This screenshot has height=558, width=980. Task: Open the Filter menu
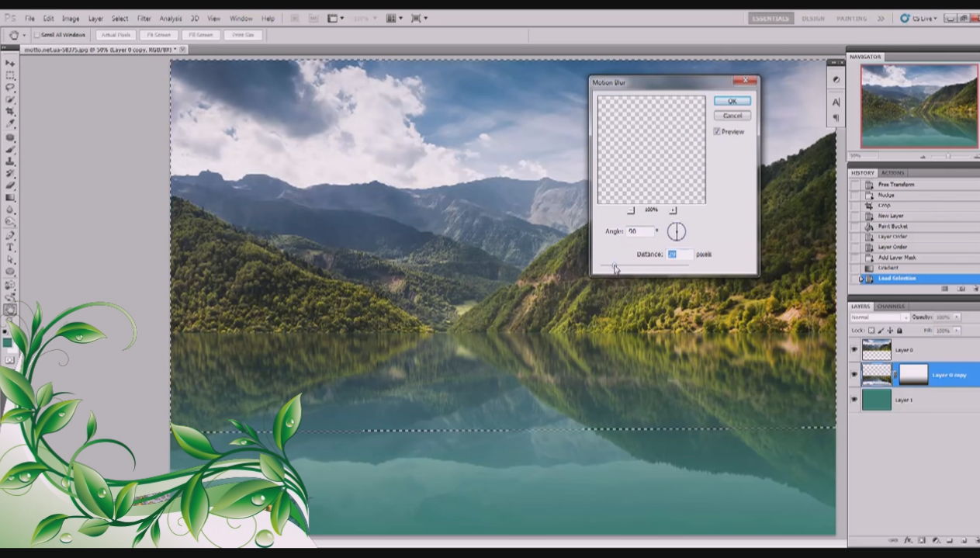coord(144,18)
